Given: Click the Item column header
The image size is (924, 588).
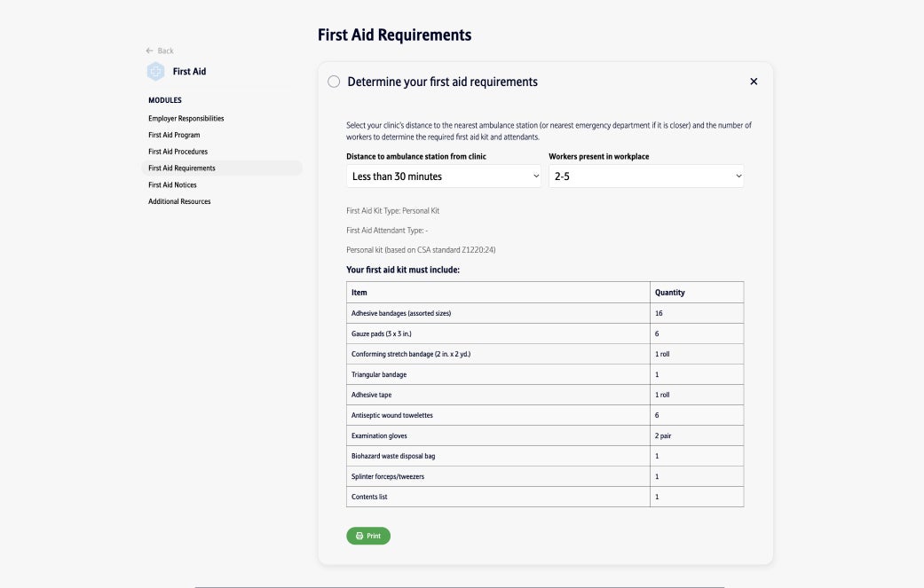Looking at the screenshot, I should click(x=359, y=292).
